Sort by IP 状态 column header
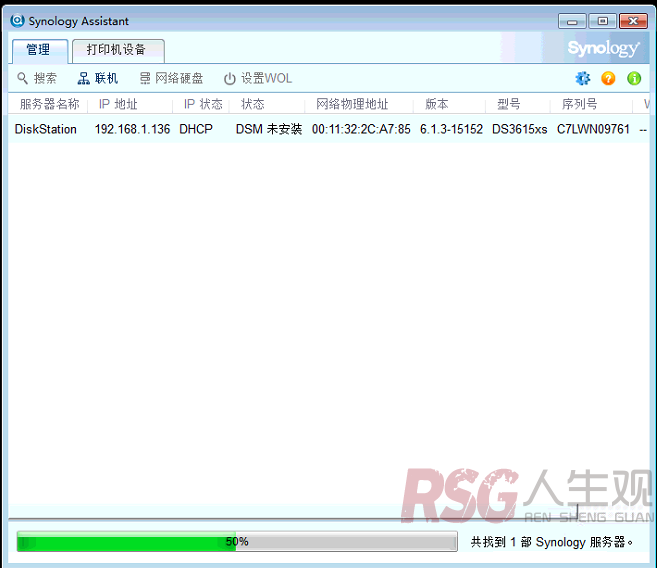 203,104
